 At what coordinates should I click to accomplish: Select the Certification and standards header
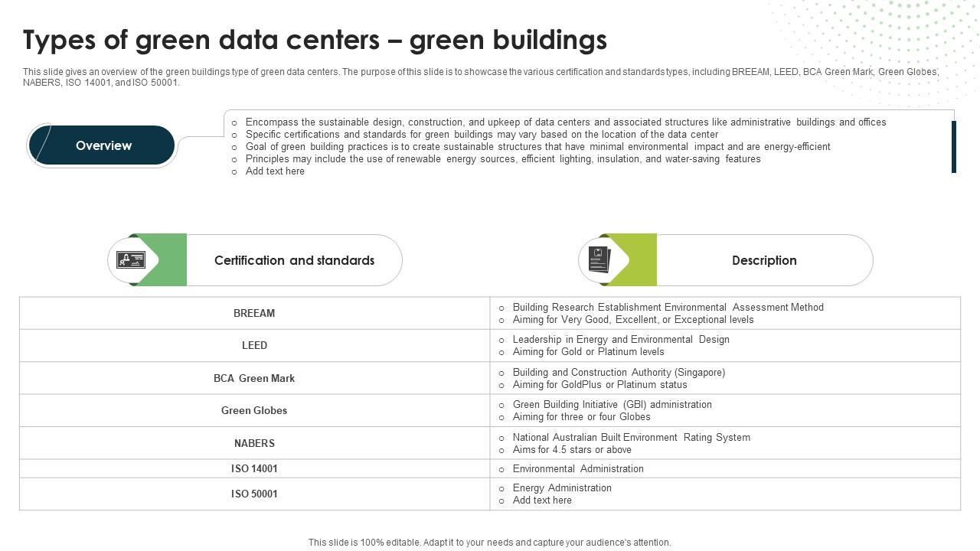294,260
